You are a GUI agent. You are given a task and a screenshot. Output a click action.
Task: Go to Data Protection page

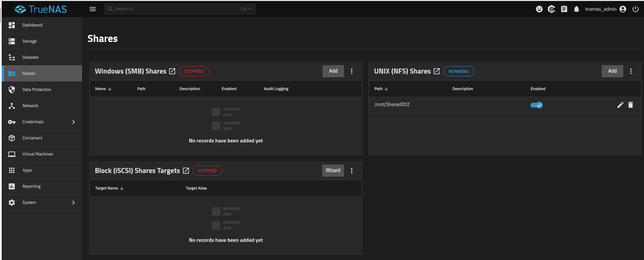(x=37, y=90)
